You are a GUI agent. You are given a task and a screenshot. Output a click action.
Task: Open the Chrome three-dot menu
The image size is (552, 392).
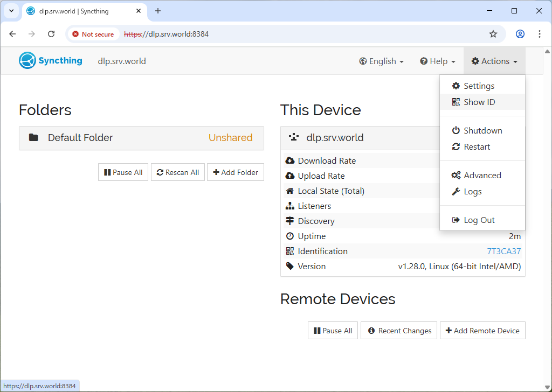point(539,34)
